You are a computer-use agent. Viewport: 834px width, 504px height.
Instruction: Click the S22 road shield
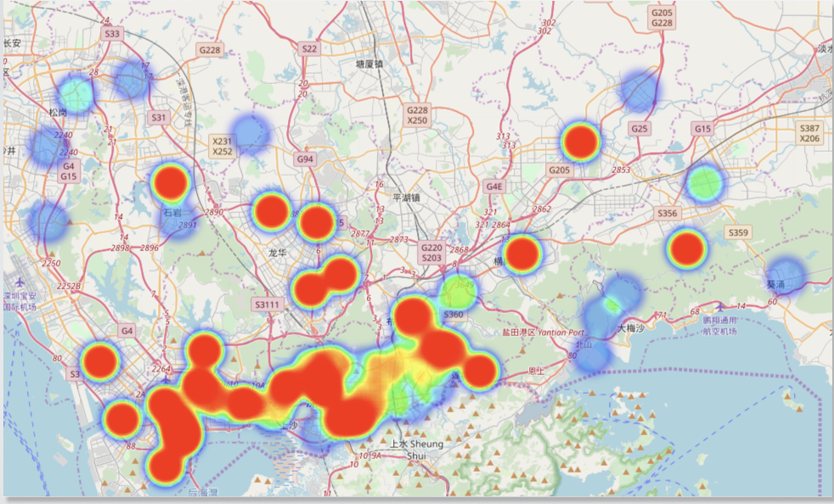(x=309, y=49)
